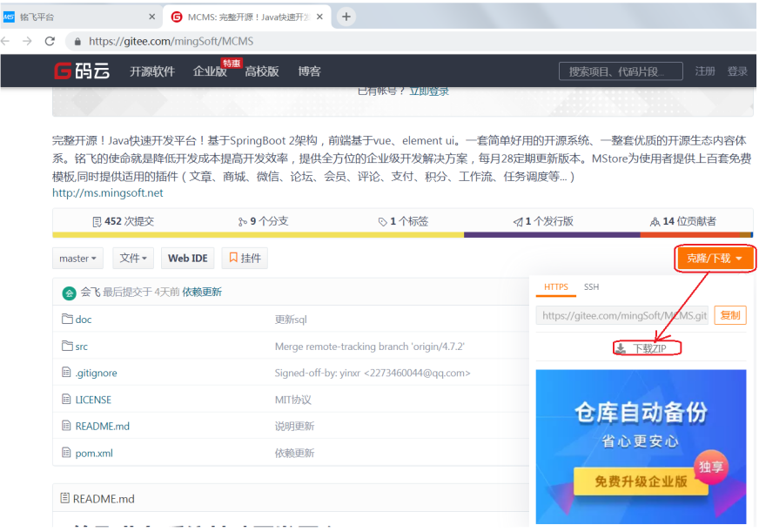The width and height of the screenshot is (759, 532).
Task: Click the purple segment of the language bar
Action: point(552,235)
